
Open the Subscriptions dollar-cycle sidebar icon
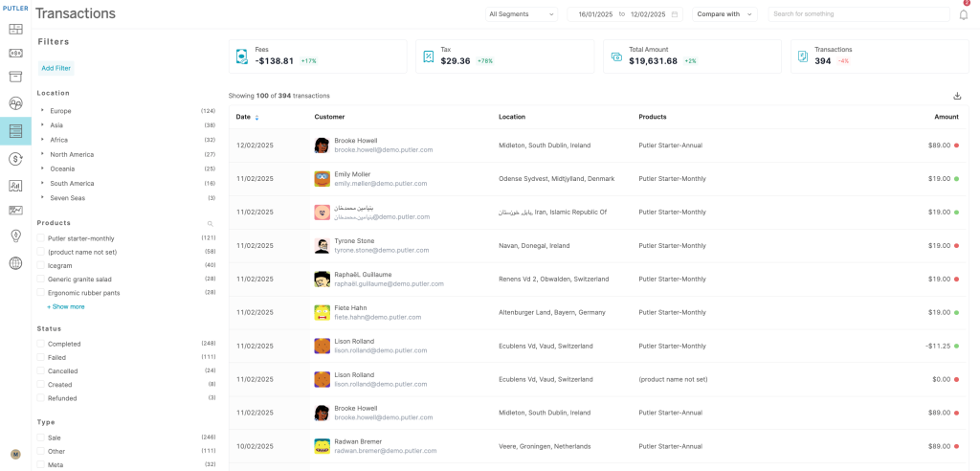click(15, 159)
